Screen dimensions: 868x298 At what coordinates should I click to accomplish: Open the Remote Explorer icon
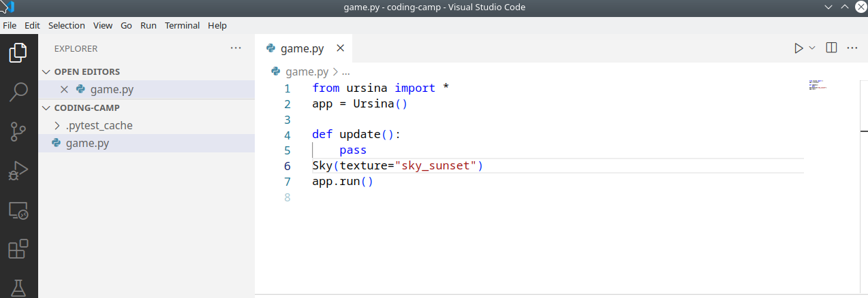[x=18, y=211]
